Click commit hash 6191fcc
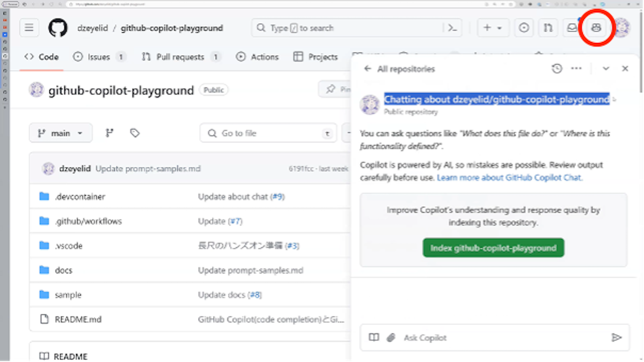Image resolution: width=644 pixels, height=362 pixels. point(301,168)
